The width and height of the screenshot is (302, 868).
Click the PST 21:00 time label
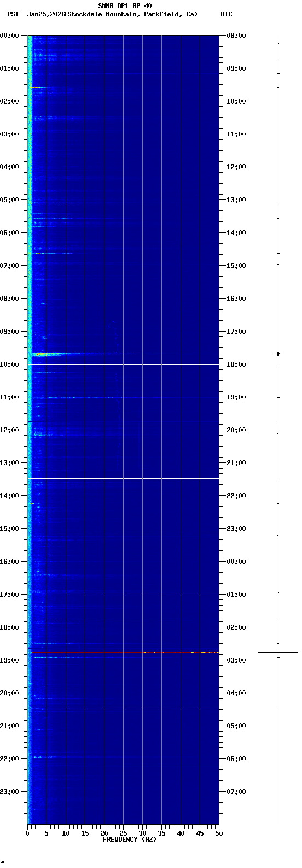(x=10, y=726)
